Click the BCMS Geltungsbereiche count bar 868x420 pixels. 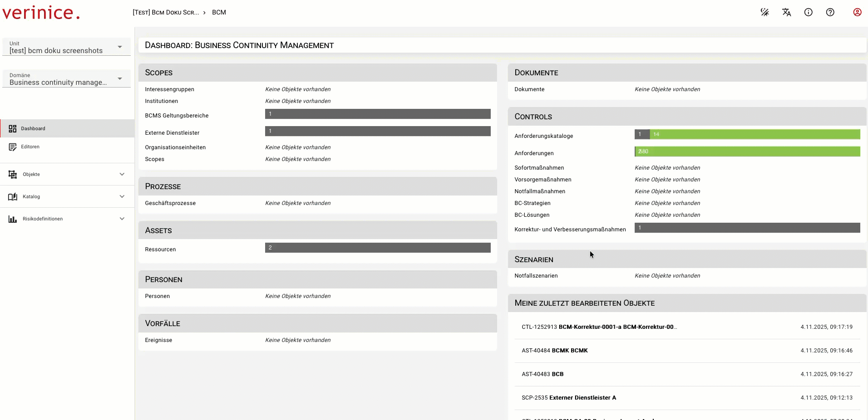pyautogui.click(x=378, y=114)
